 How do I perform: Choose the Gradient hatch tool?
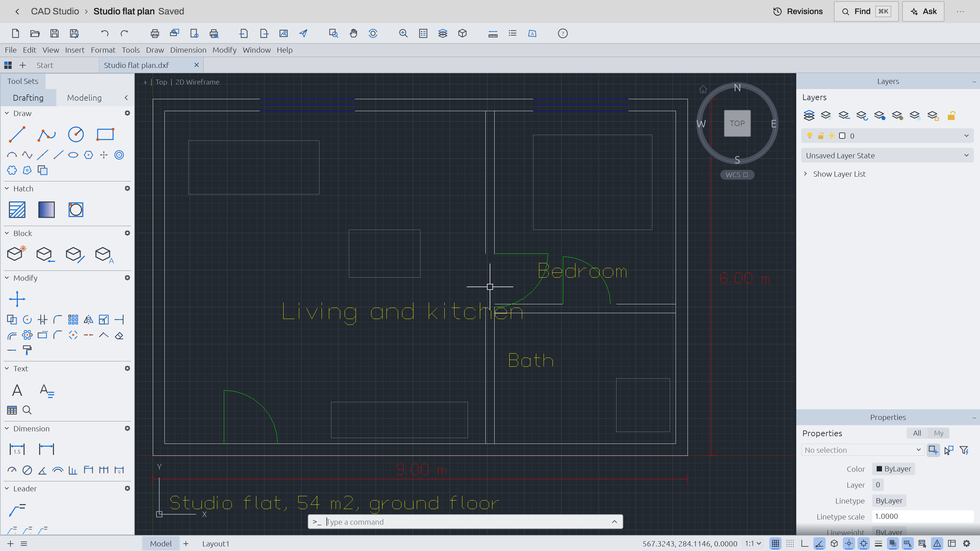[x=47, y=209]
